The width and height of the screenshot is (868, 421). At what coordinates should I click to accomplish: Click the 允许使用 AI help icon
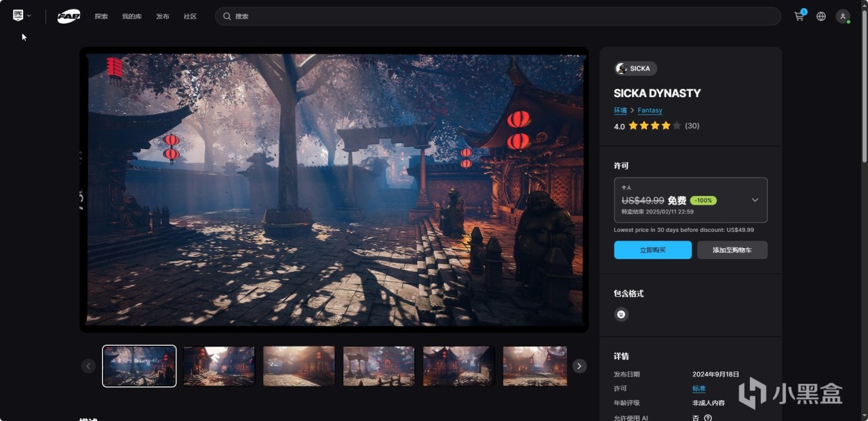708,418
